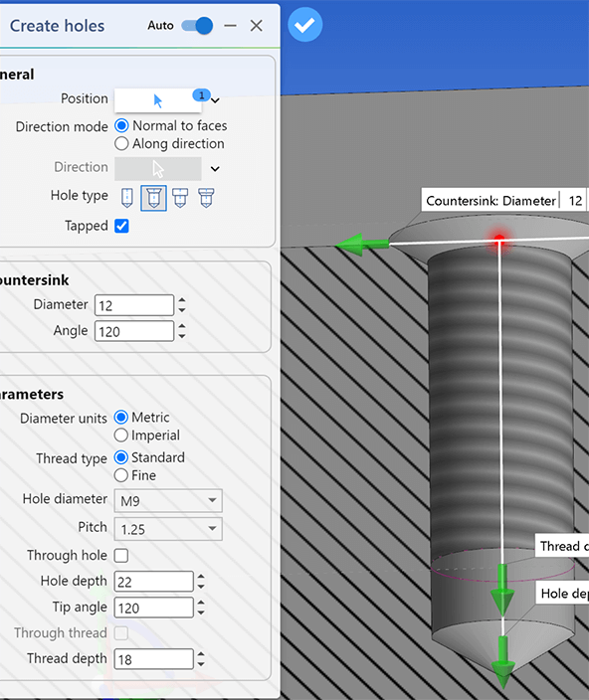Expand the Position dropdown arrow

point(215,100)
